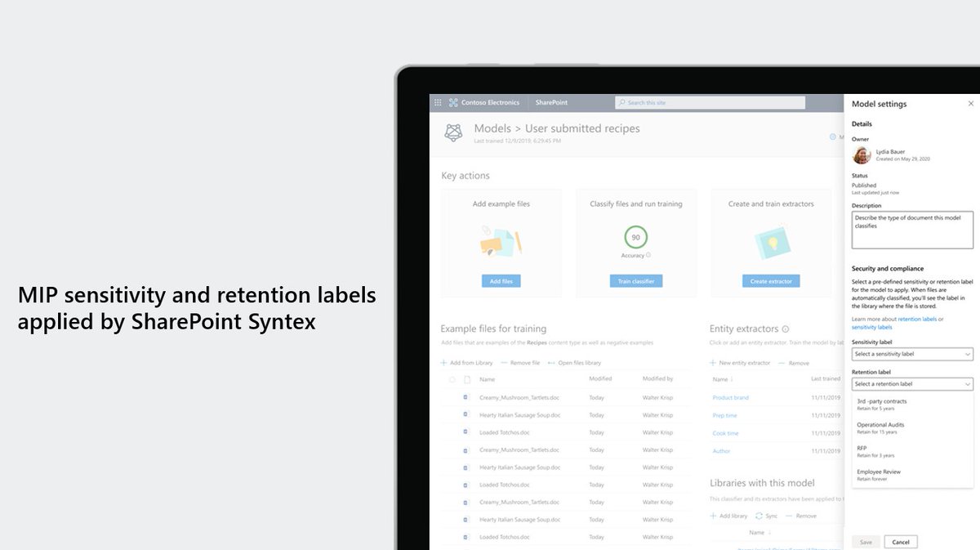Image resolution: width=980 pixels, height=550 pixels.
Task: Click Lydia Bauer's avatar photo
Action: click(x=861, y=155)
